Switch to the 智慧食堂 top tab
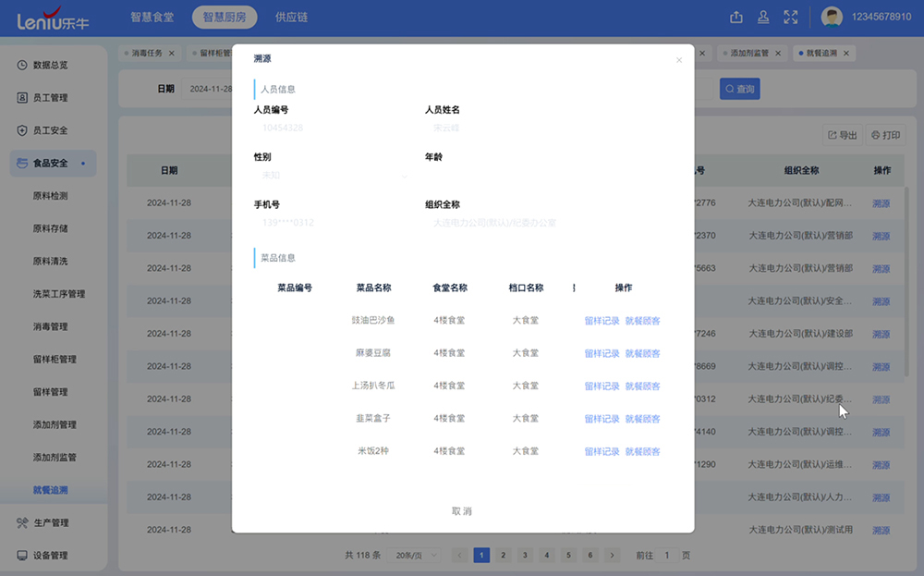This screenshot has width=924, height=576. tap(152, 18)
